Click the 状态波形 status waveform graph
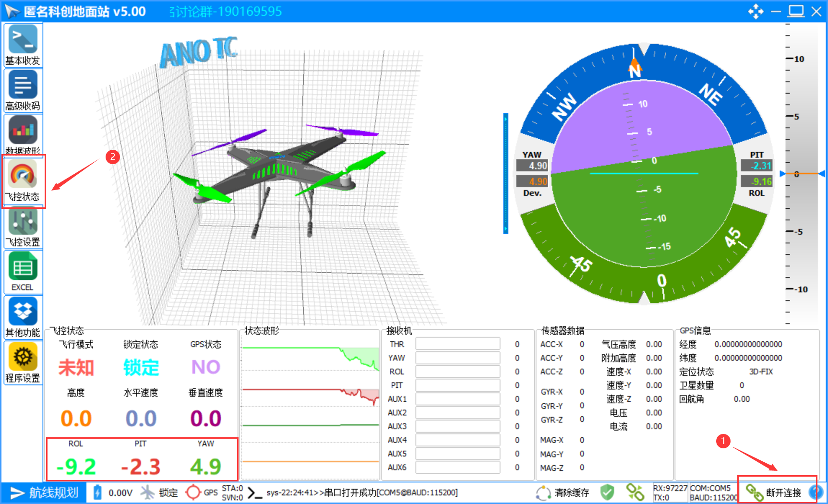The height and width of the screenshot is (504, 828). (310, 407)
